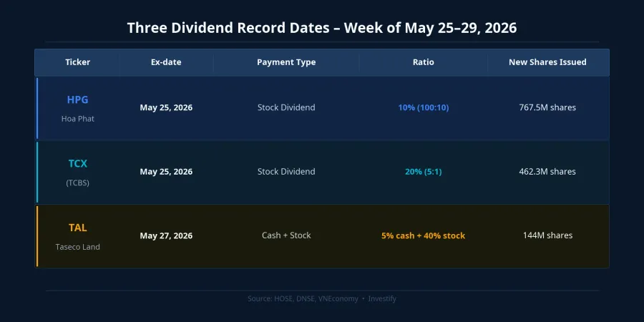The height and width of the screenshot is (322, 644).
Task: Click the 20% (5:1) ratio
Action: 424,172
